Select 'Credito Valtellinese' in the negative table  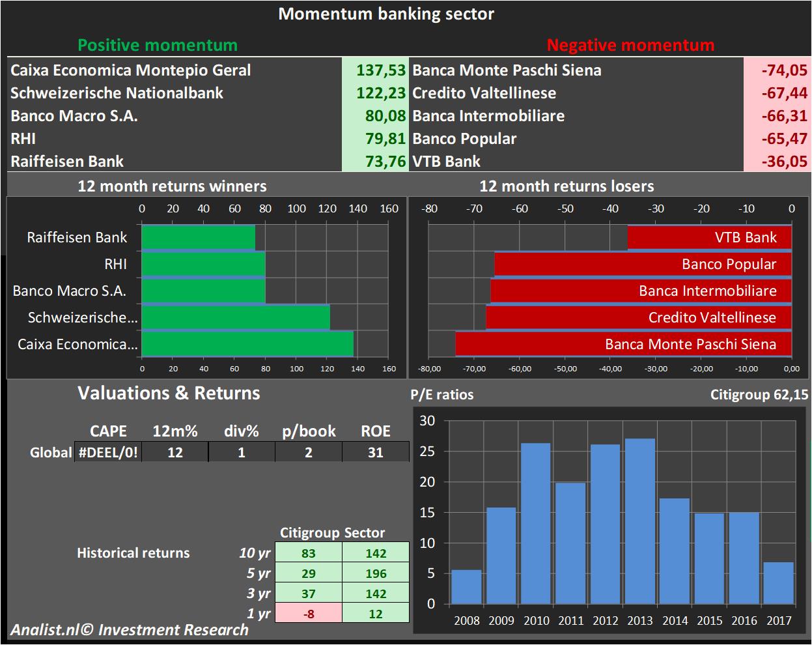click(x=484, y=93)
